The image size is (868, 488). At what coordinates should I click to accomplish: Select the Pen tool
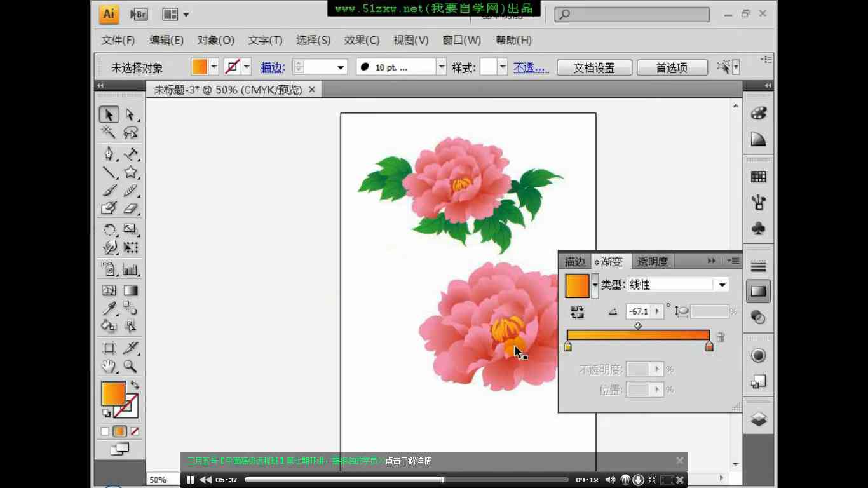(x=109, y=154)
